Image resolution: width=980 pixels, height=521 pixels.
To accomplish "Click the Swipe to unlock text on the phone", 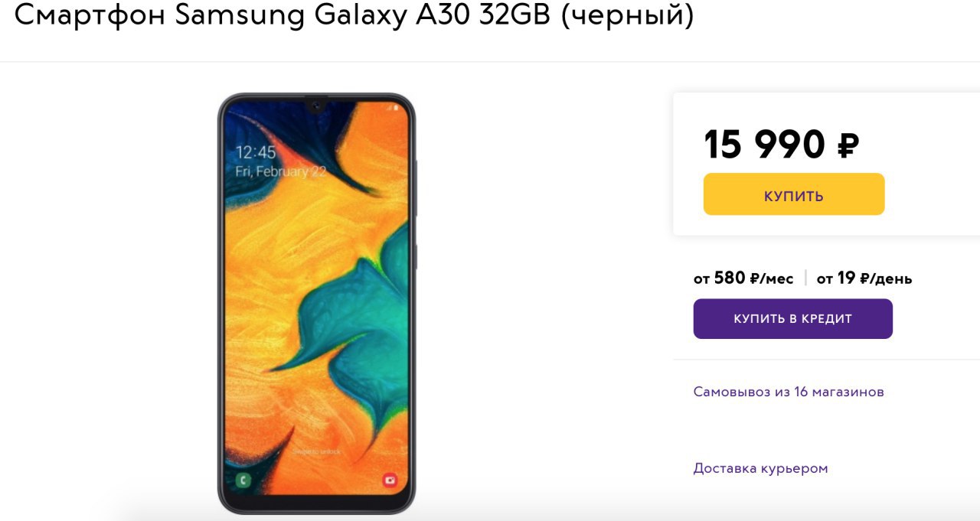I will pyautogui.click(x=317, y=451).
